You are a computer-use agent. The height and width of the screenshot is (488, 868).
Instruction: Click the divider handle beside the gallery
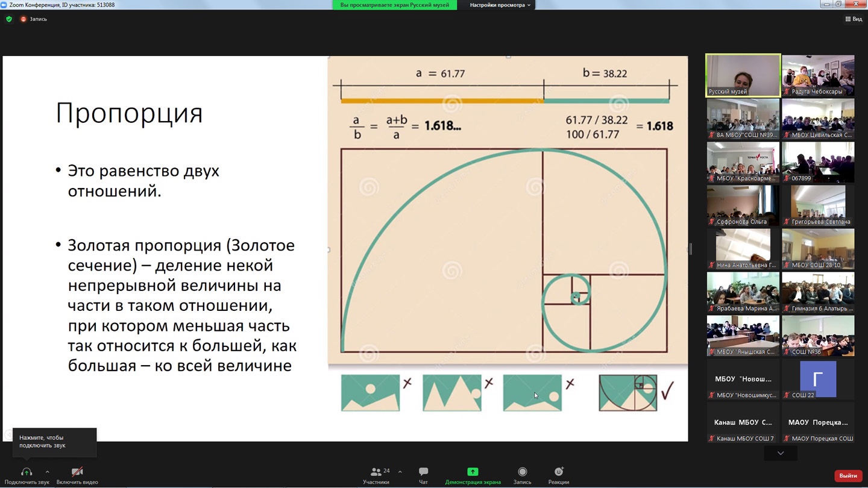pos(691,249)
